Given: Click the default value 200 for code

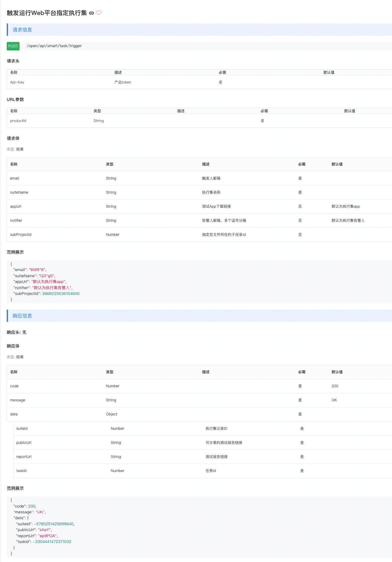Looking at the screenshot, I should click(x=335, y=386).
